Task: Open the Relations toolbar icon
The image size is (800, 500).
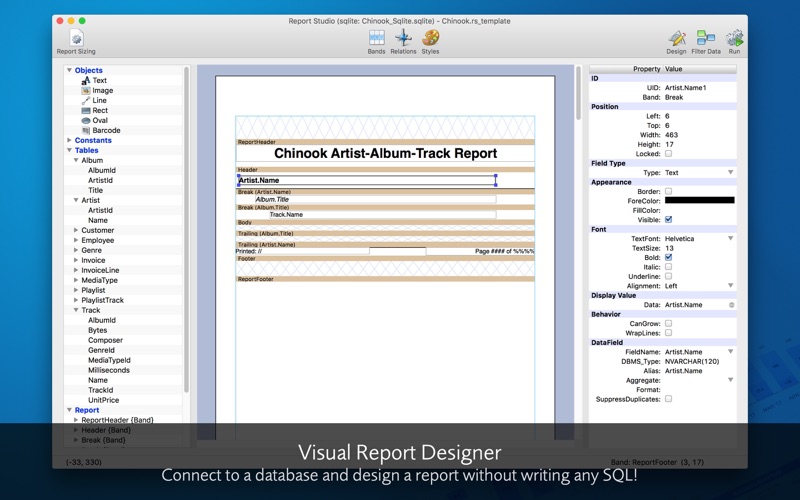Action: click(403, 42)
